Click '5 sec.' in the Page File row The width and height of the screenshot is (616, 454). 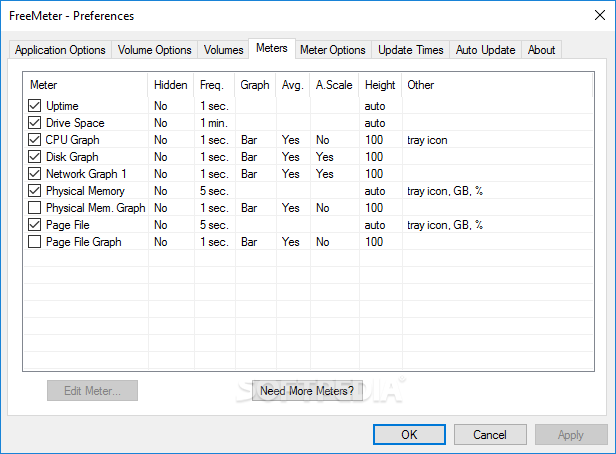[214, 225]
